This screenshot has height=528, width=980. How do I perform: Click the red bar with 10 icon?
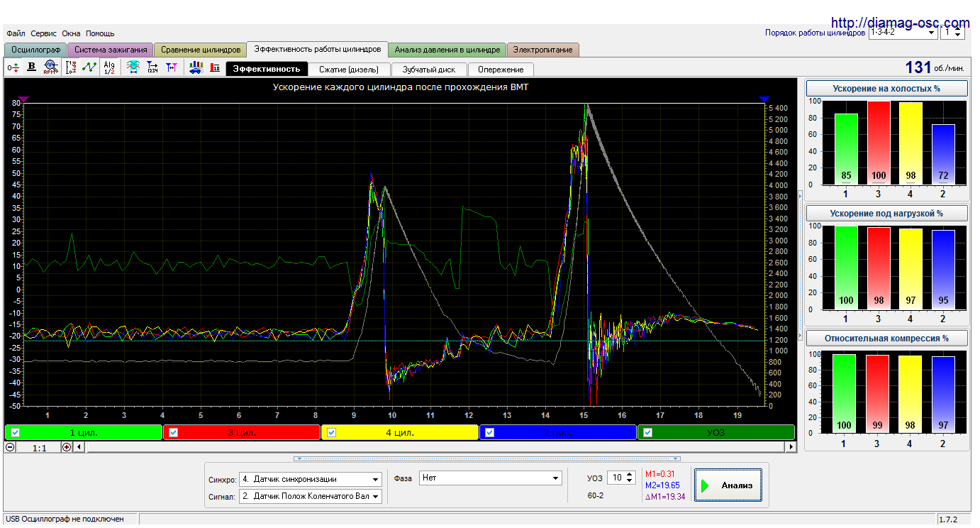click(215, 67)
